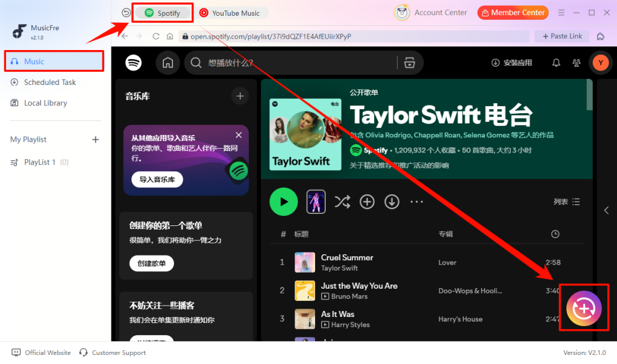Click the browse icon in the search bar

click(410, 63)
